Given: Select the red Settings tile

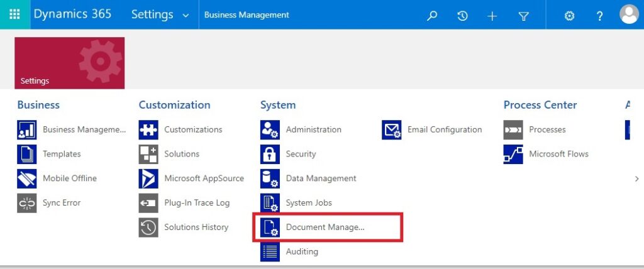Looking at the screenshot, I should (x=69, y=63).
